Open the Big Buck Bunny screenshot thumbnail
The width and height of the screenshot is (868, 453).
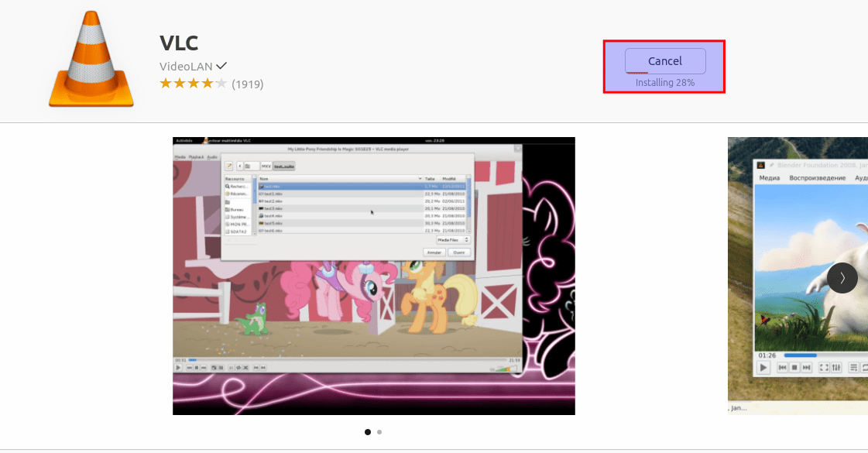pyautogui.click(x=798, y=276)
